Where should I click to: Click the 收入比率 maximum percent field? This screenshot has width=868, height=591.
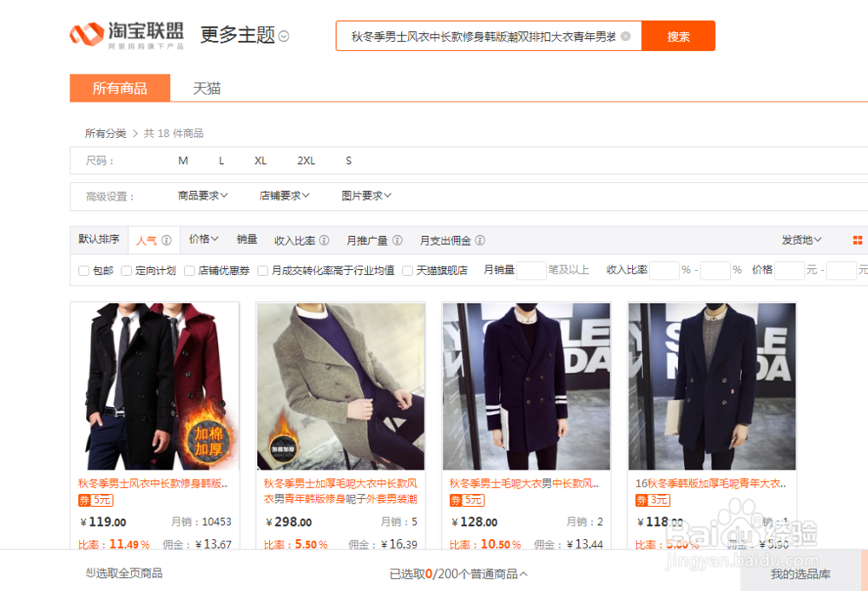point(715,271)
